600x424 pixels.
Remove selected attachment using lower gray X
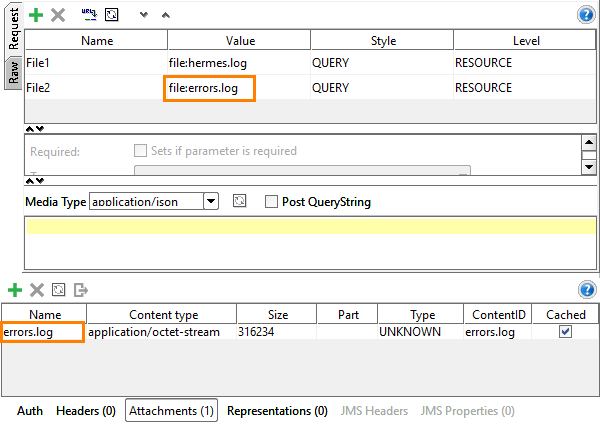37,290
